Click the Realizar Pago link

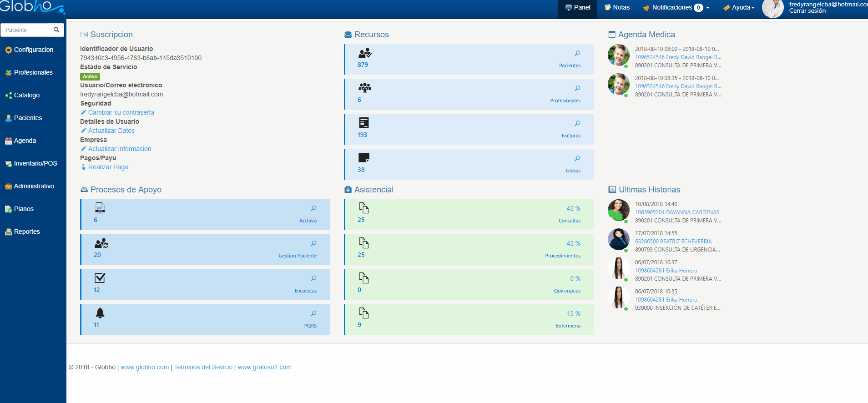pos(108,167)
